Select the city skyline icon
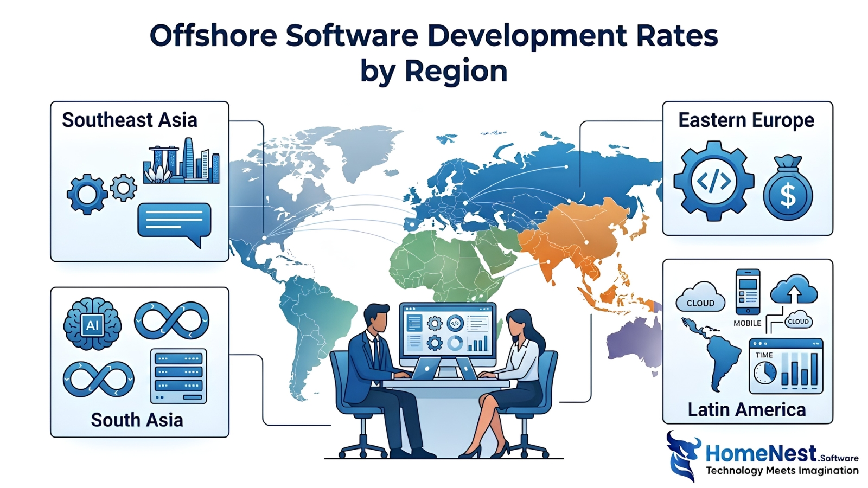868x488 pixels. pos(181,160)
